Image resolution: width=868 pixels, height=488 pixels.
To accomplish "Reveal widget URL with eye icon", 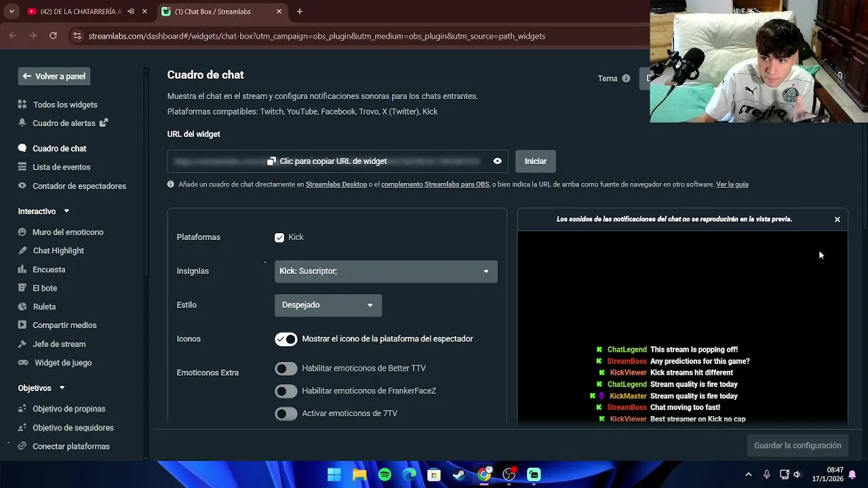I will [498, 161].
